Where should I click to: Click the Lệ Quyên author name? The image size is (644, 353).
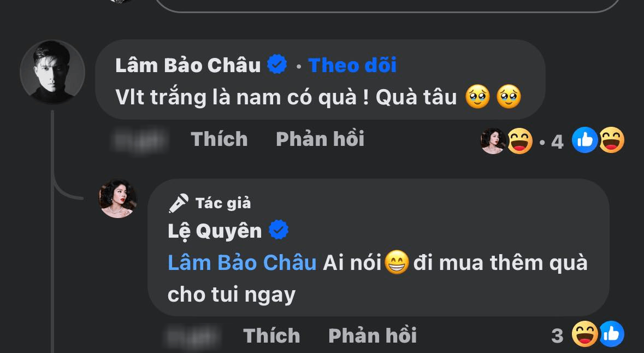click(215, 231)
